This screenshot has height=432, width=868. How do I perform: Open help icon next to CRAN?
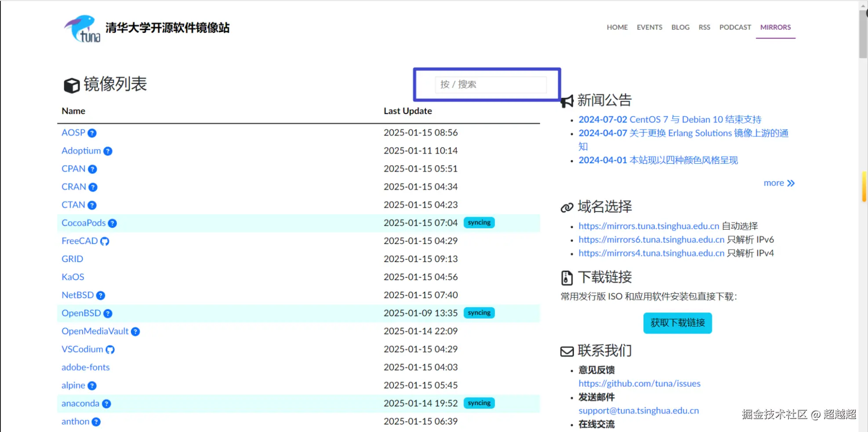pos(93,187)
